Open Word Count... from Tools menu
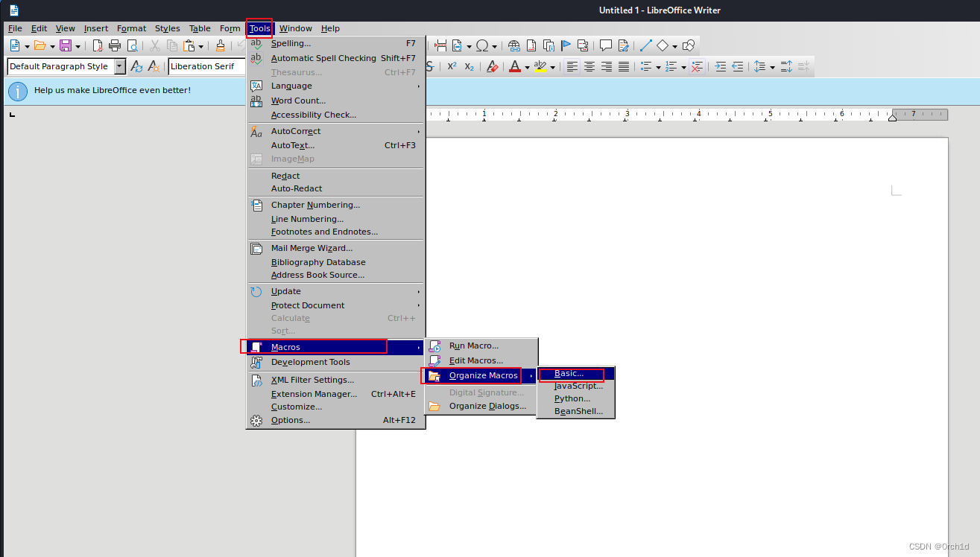The image size is (980, 557). click(336, 101)
